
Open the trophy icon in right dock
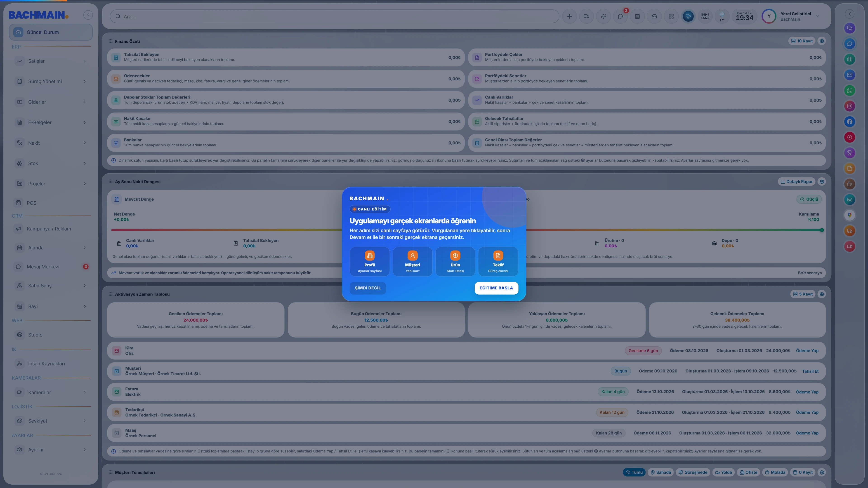(849, 153)
